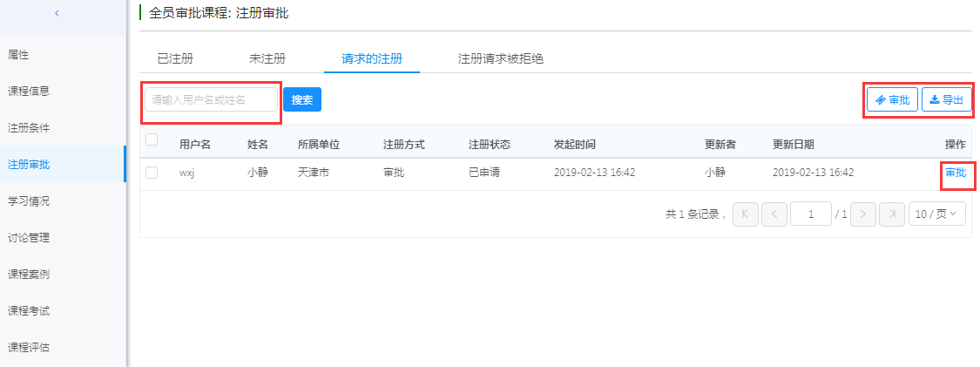This screenshot has height=367, width=980.
Task: Click the 审批 button in the toolbar
Action: 893,100
